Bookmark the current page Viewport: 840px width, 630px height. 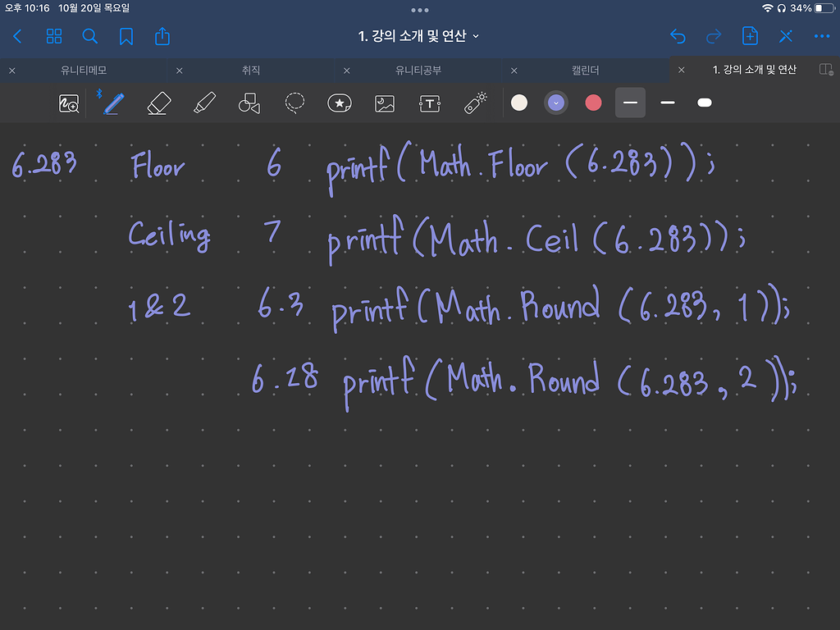pos(126,36)
